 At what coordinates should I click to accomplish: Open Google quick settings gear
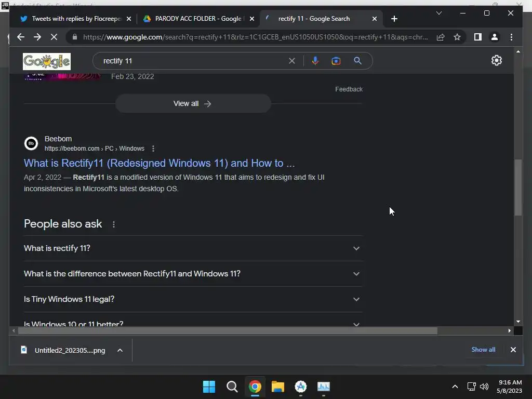pos(496,60)
